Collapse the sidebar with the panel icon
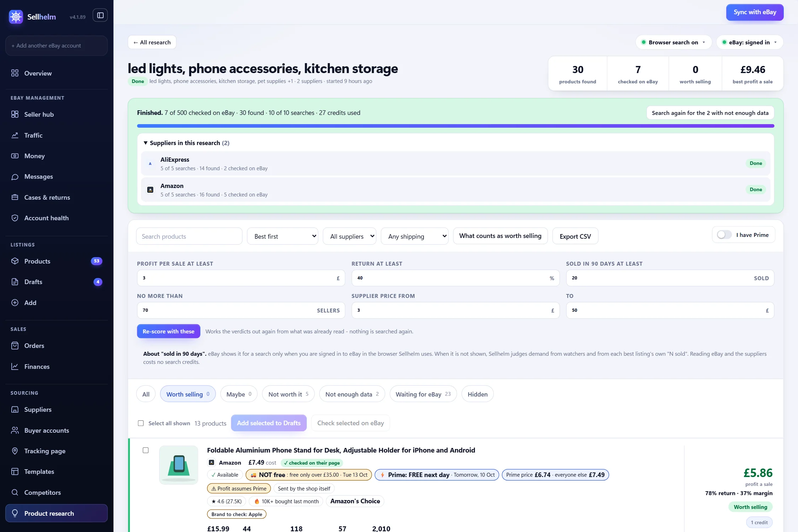 point(100,15)
